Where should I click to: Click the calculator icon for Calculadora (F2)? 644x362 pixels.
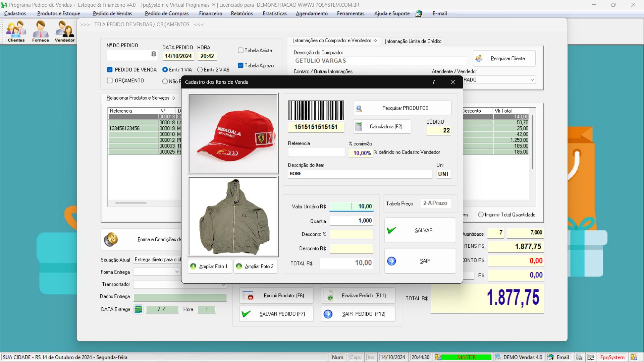(x=359, y=127)
